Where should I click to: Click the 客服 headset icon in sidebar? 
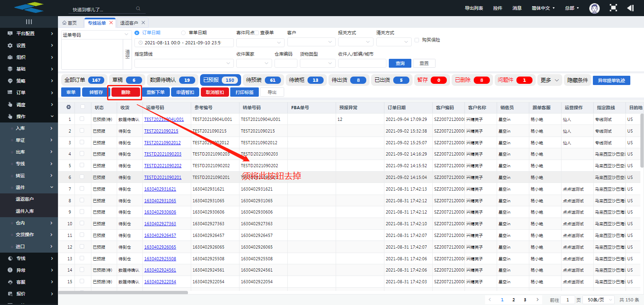pyautogui.click(x=10, y=282)
